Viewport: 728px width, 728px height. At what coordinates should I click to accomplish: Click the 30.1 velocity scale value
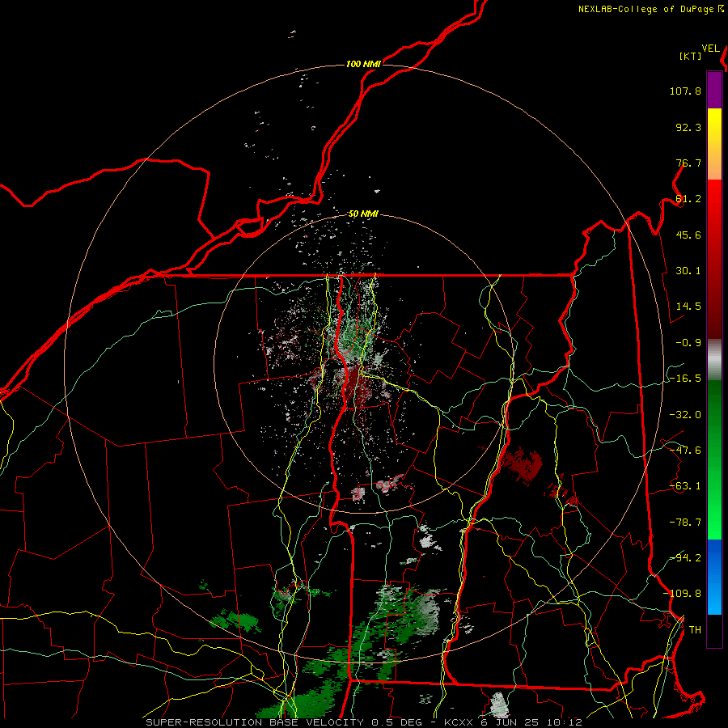tap(688, 271)
